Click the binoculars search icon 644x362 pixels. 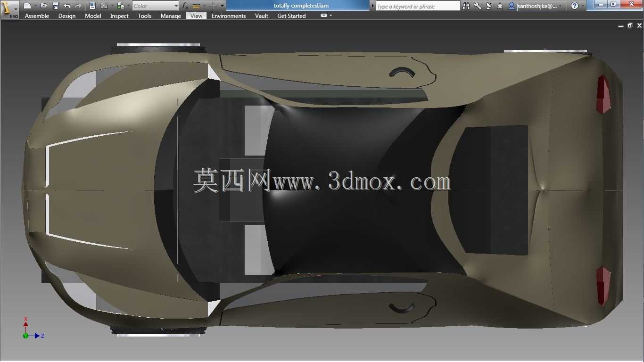(466, 6)
